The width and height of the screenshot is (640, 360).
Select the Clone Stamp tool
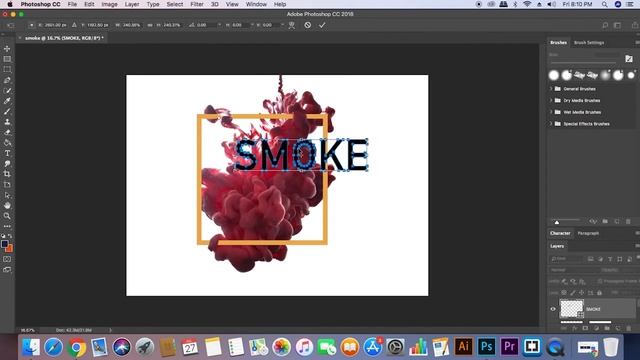(x=7, y=122)
